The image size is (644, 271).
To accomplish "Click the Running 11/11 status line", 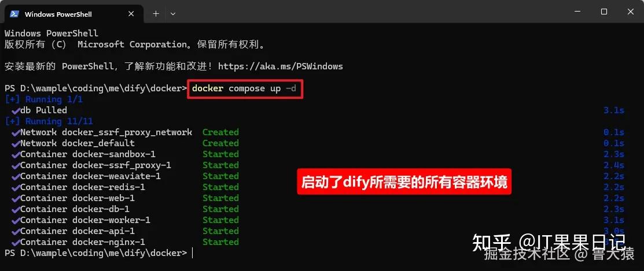I will [49, 121].
